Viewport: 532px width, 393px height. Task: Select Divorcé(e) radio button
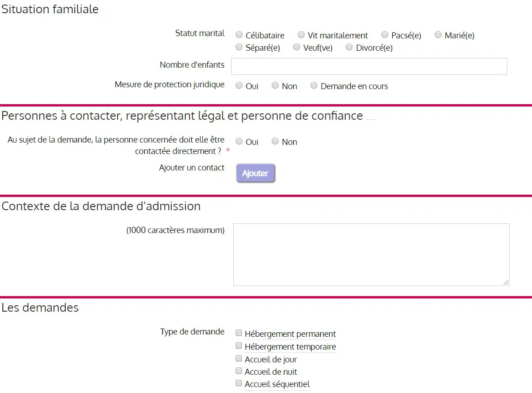349,47
